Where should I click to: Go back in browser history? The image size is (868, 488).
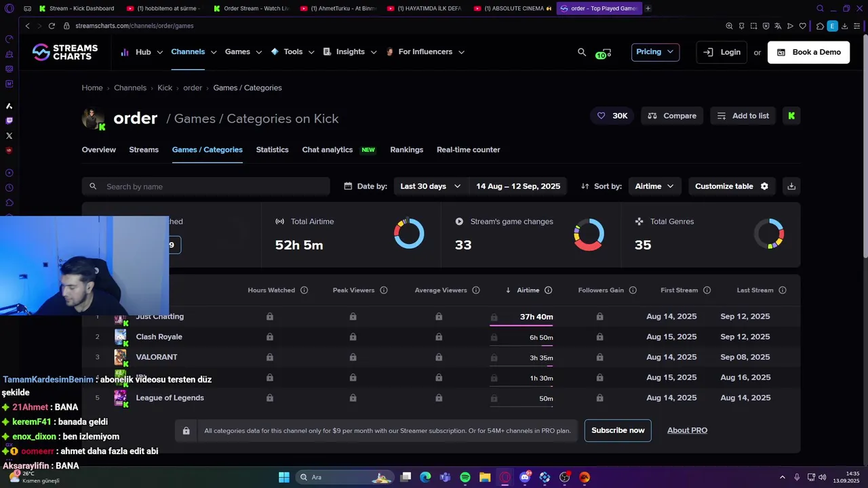coord(27,26)
